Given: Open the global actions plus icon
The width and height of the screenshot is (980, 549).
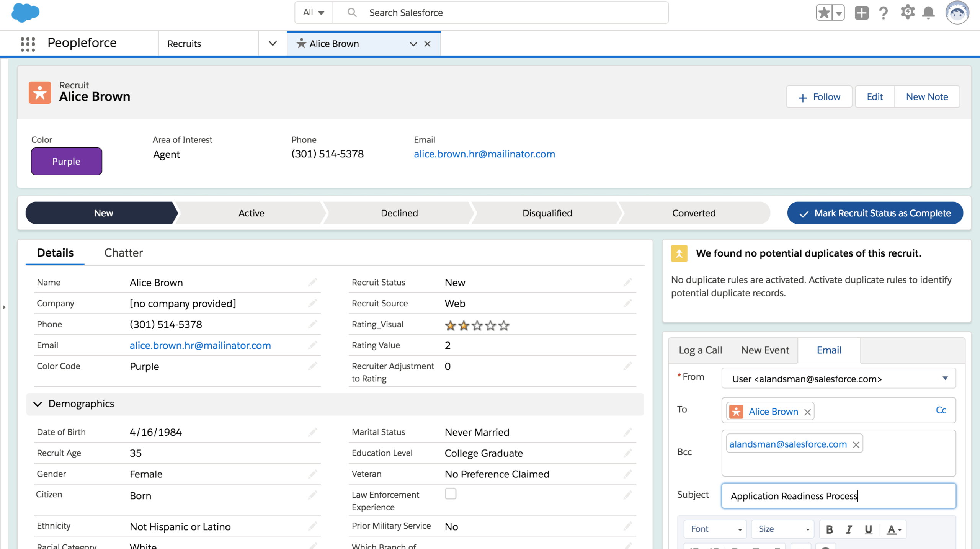Looking at the screenshot, I should click(861, 13).
